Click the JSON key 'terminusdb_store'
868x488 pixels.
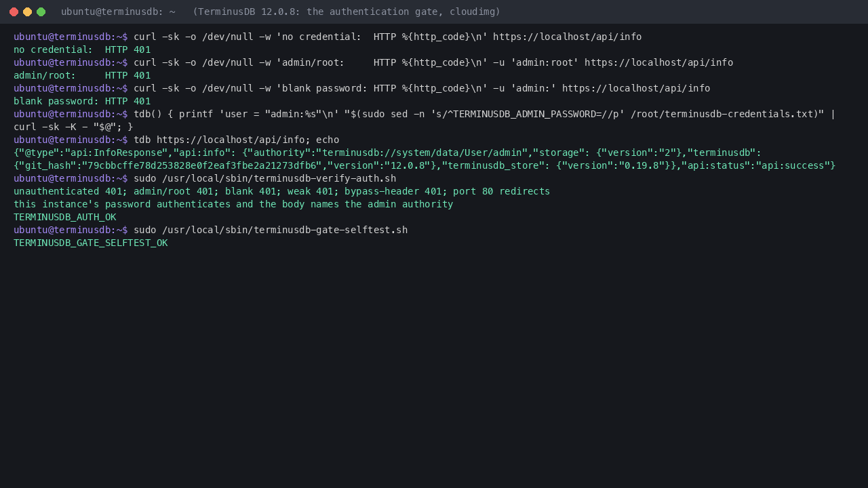pos(493,165)
